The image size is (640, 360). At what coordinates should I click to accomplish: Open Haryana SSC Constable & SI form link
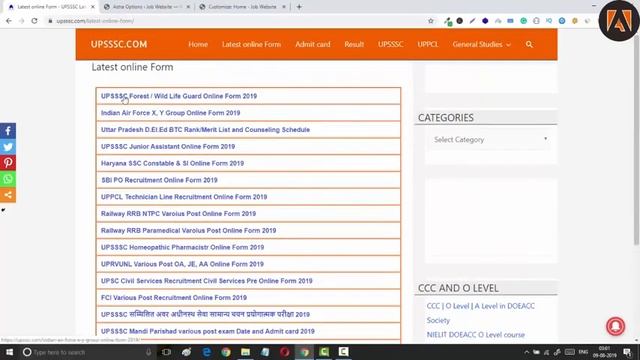pos(172,163)
